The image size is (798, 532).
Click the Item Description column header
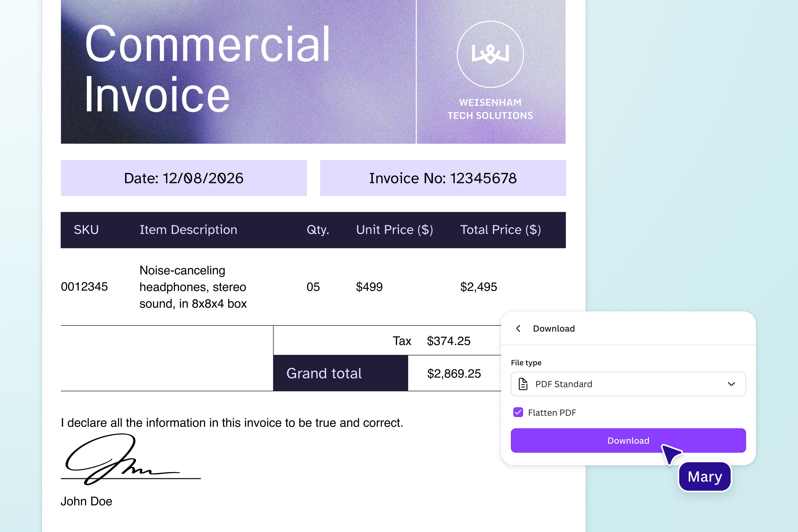(188, 230)
